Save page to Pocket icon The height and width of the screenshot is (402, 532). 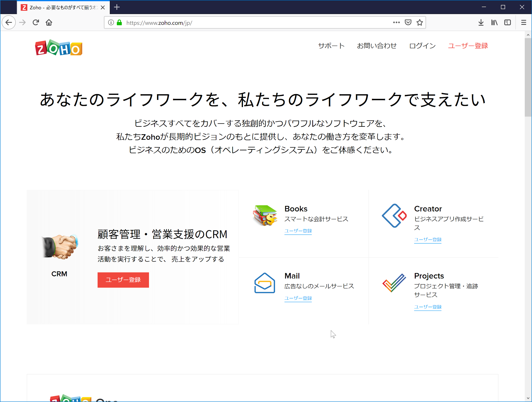click(x=408, y=22)
